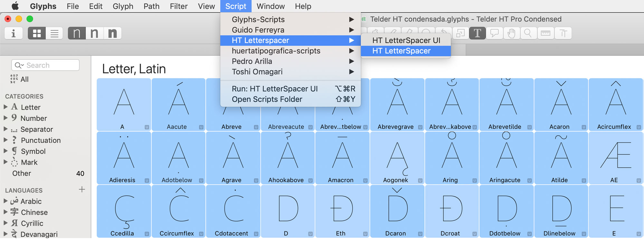The image size is (644, 251).
Task: Expand the Arabic language triangle
Action: 5,201
